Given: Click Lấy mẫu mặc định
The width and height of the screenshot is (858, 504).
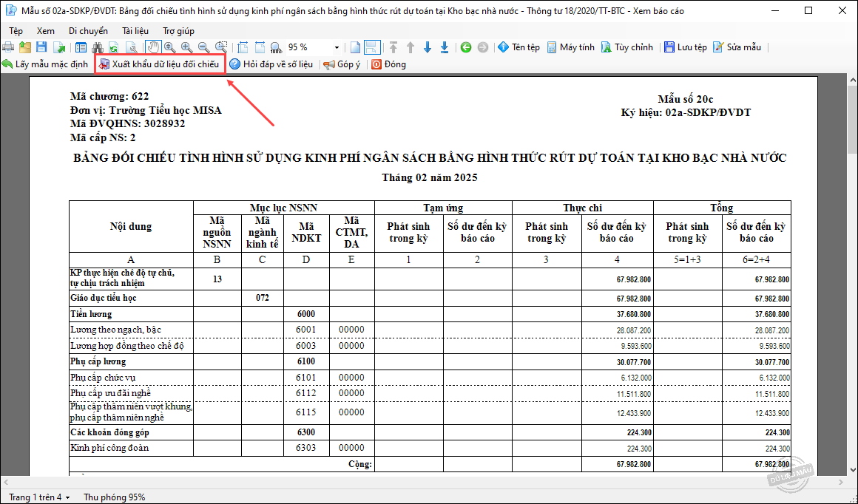Looking at the screenshot, I should [45, 64].
